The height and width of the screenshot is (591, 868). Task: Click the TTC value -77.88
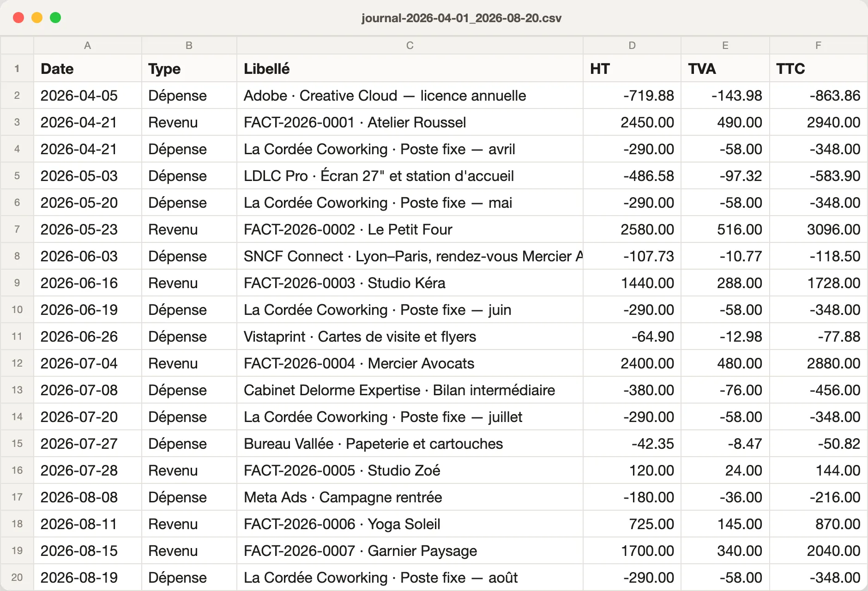(x=819, y=337)
